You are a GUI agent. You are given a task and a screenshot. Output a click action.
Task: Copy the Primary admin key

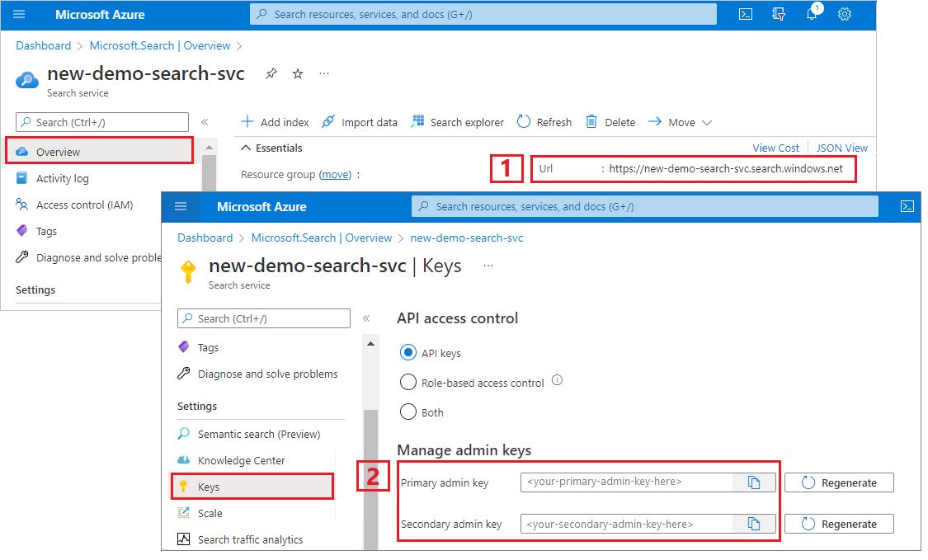754,482
